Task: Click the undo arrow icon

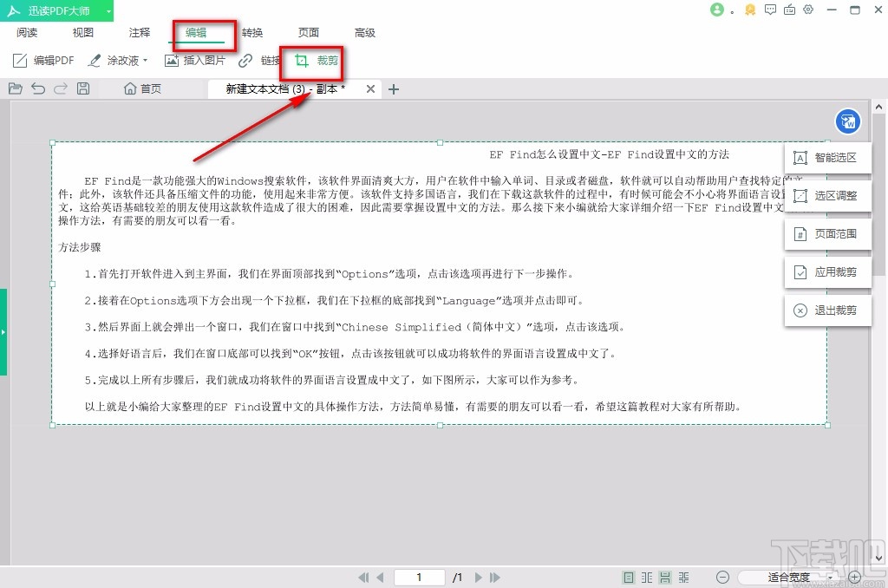Action: tap(38, 88)
